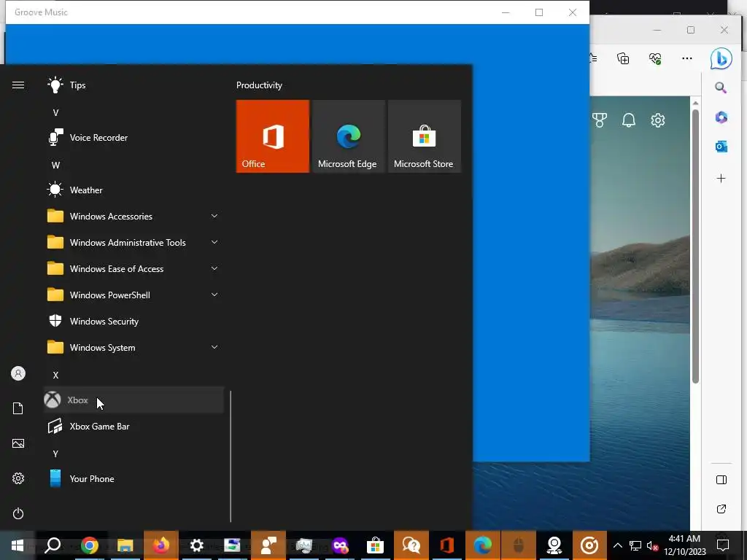The image size is (747, 560).
Task: Click the Edge sidebar search magnifier
Action: coord(721,87)
